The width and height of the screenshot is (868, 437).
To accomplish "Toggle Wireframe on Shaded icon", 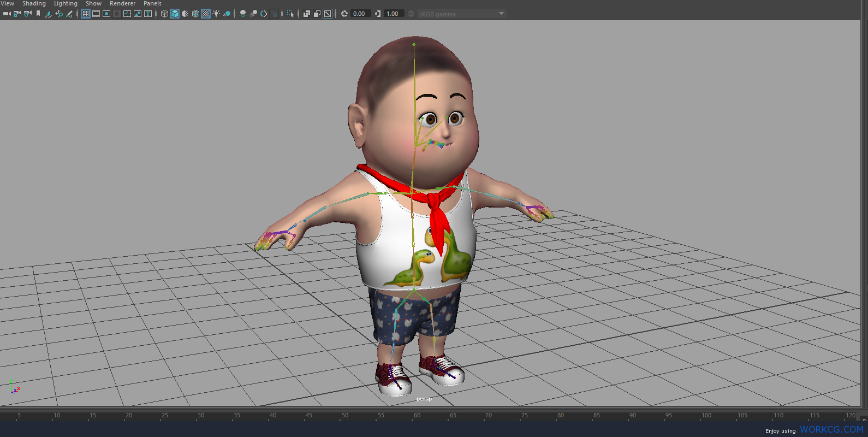I will click(x=195, y=14).
